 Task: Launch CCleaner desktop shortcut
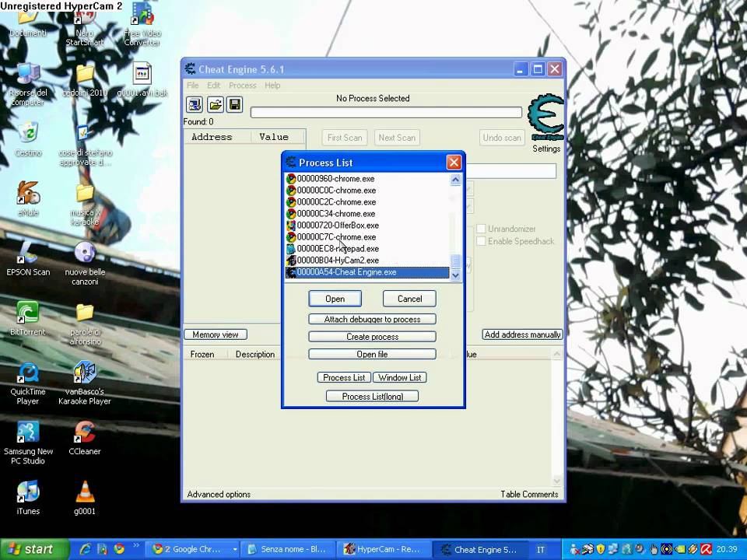click(x=85, y=438)
